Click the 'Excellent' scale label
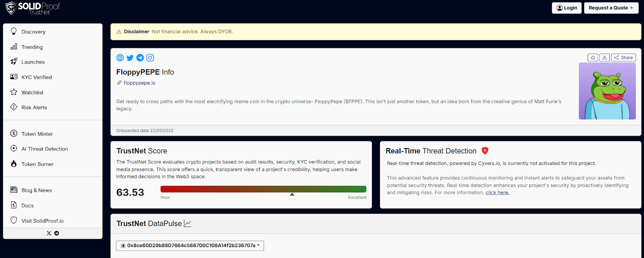This screenshot has width=644, height=258. tap(357, 197)
